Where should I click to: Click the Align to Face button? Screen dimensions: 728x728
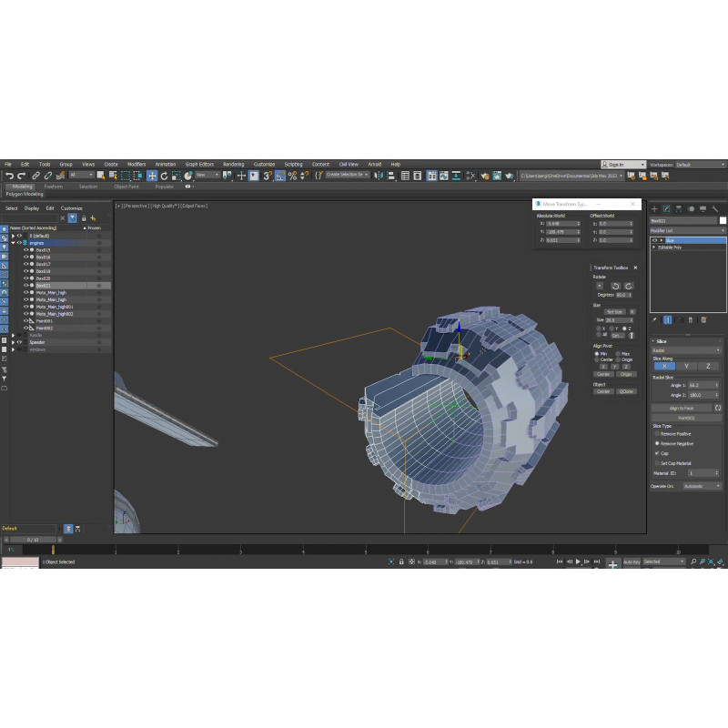coord(682,408)
